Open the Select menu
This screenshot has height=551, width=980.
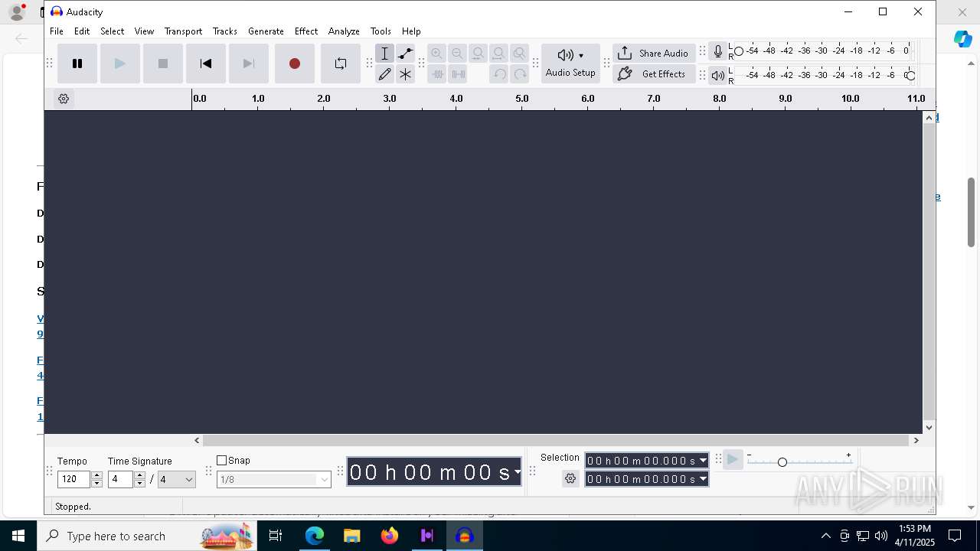pos(112,31)
